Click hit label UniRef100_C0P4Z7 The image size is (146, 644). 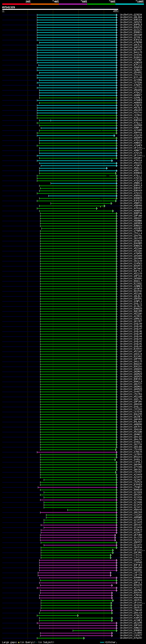pos(131,635)
